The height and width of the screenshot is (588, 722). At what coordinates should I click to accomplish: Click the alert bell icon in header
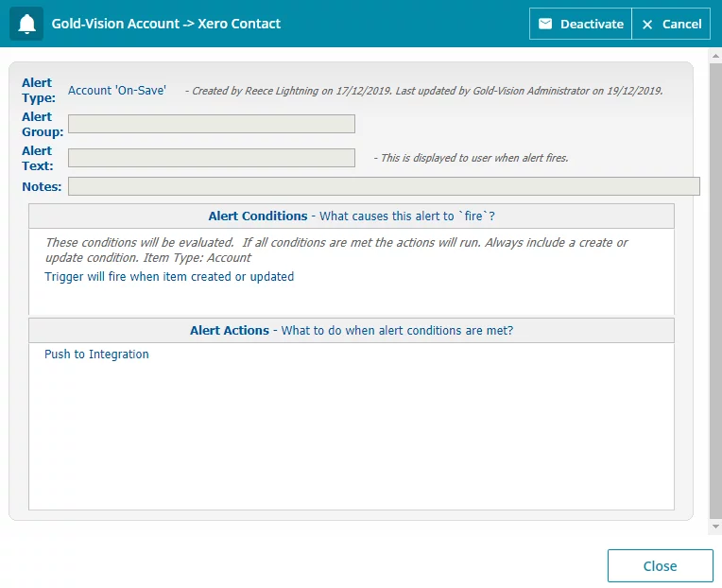[x=26, y=24]
